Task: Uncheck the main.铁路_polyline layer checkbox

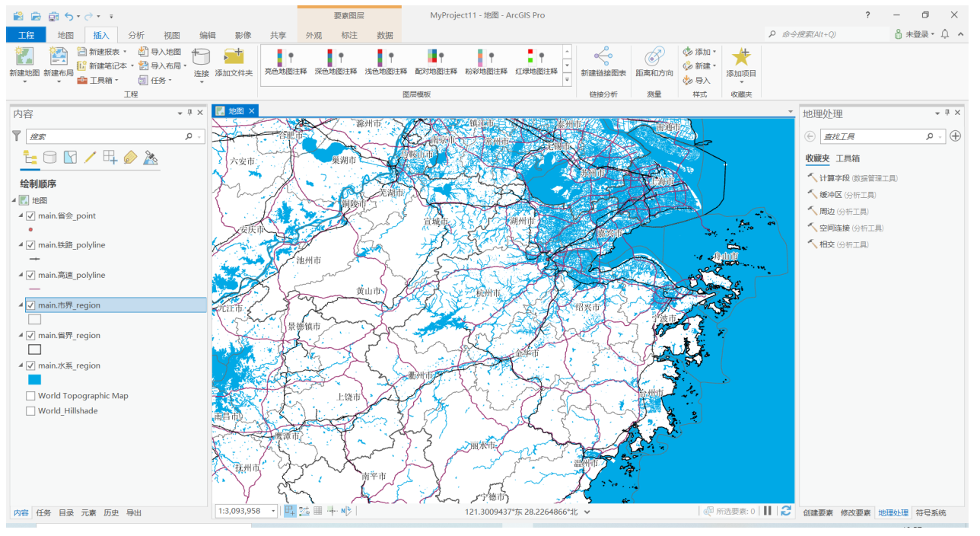Action: (30, 245)
